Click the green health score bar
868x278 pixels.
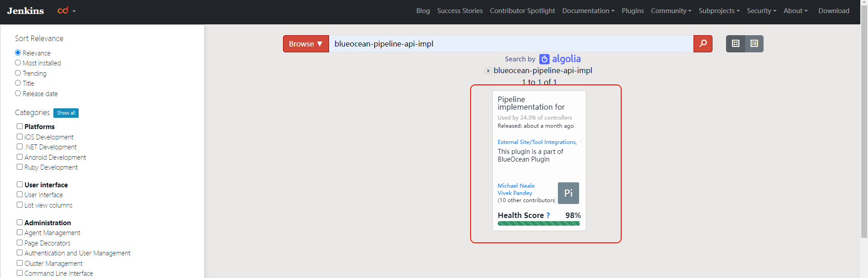[538, 223]
